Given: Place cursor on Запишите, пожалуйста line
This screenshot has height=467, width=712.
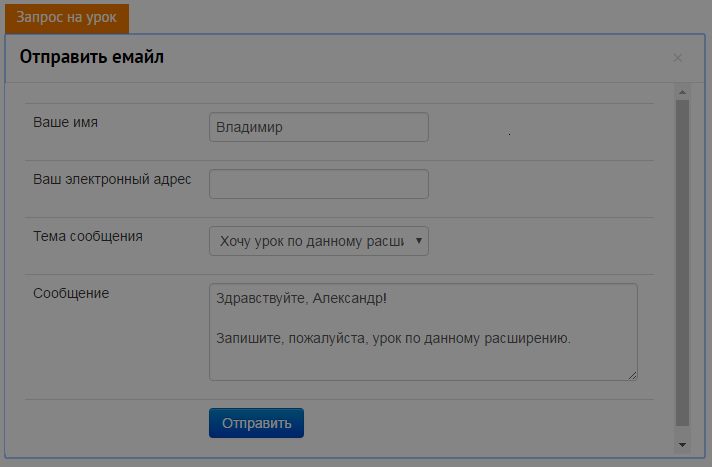Looking at the screenshot, I should 393,338.
